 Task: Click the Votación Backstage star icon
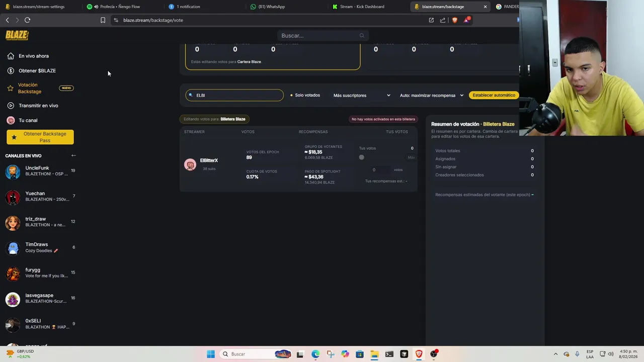coord(11,88)
